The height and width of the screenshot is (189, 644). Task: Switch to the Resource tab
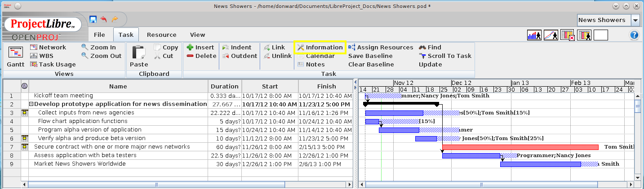(162, 35)
